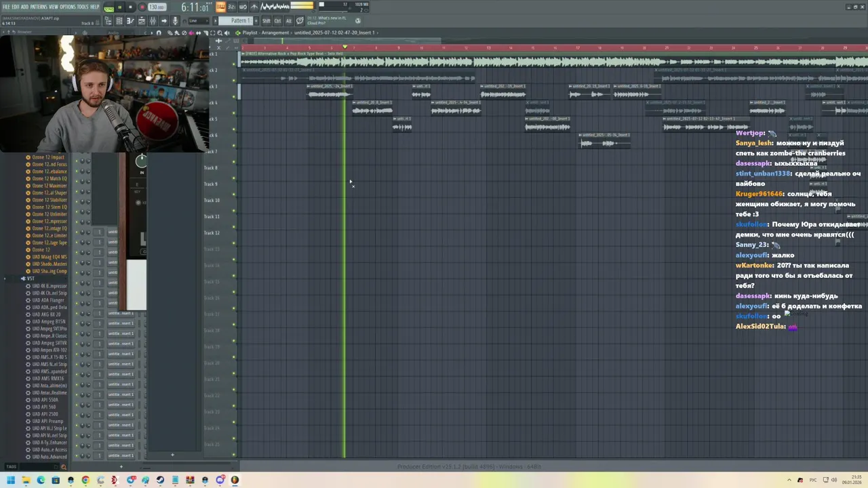Screen dimensions: 868x488
Task: Open the Mixer view icon
Action: click(153, 21)
